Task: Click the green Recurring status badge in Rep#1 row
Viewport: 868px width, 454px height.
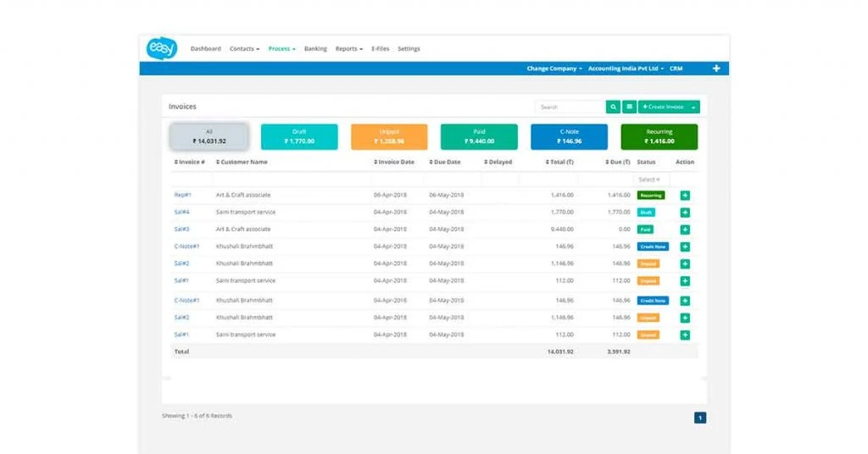Action: click(x=651, y=195)
